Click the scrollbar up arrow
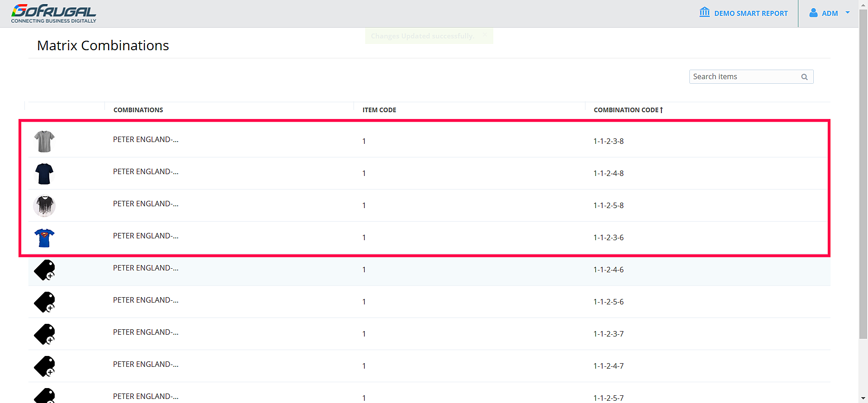 click(863, 4)
